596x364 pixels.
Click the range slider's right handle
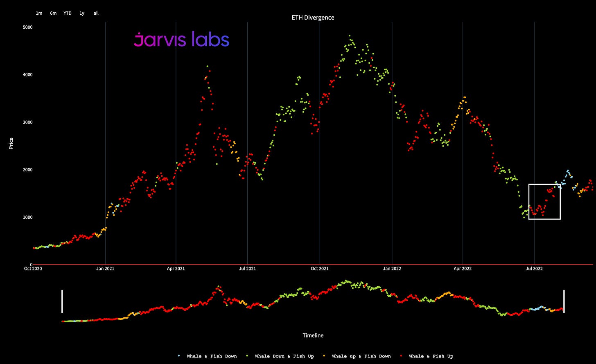[x=564, y=301]
